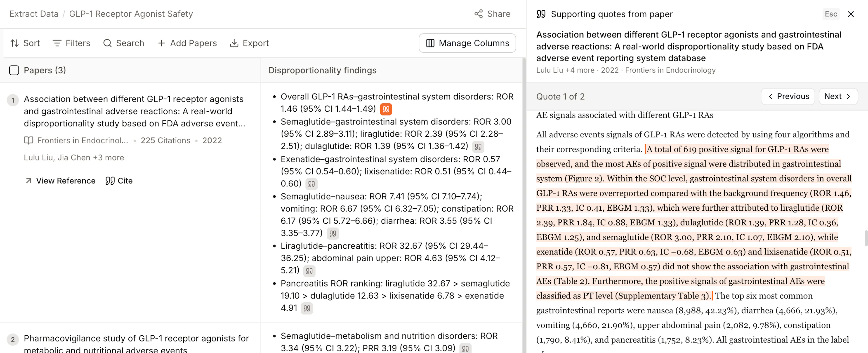Go to Extract Data breadcrumb
The height and width of the screenshot is (353, 868).
pos(34,14)
